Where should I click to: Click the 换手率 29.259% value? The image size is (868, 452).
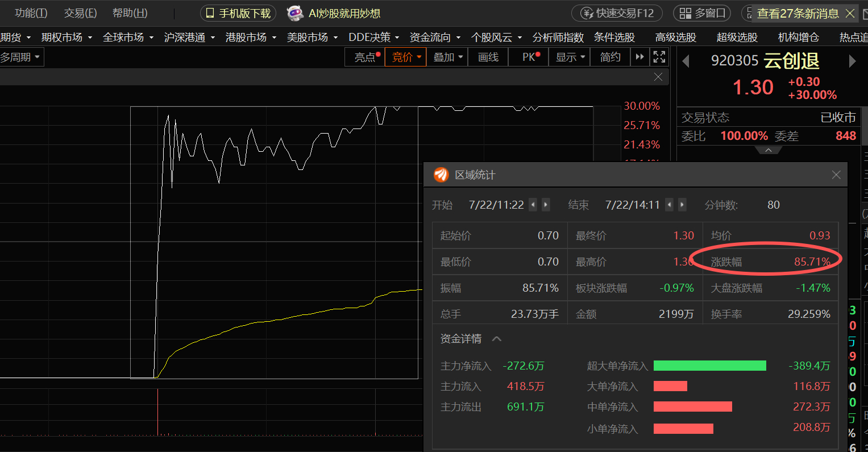tap(809, 314)
